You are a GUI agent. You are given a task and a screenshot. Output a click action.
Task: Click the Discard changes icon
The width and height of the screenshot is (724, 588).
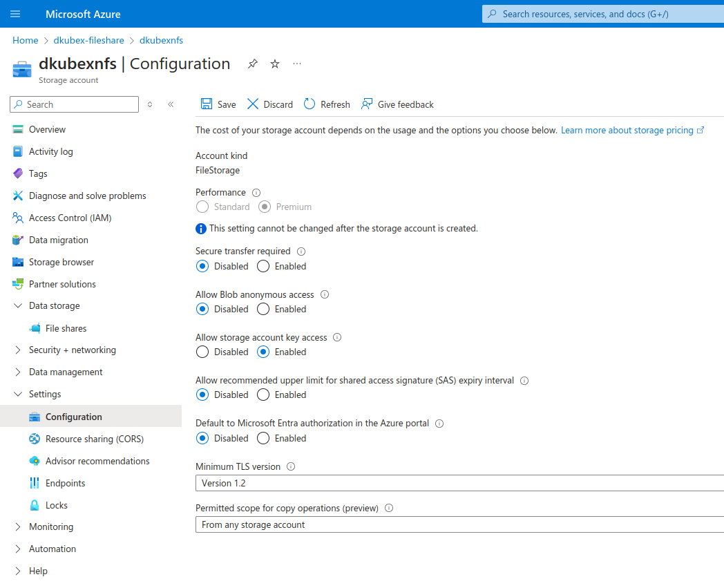[253, 104]
